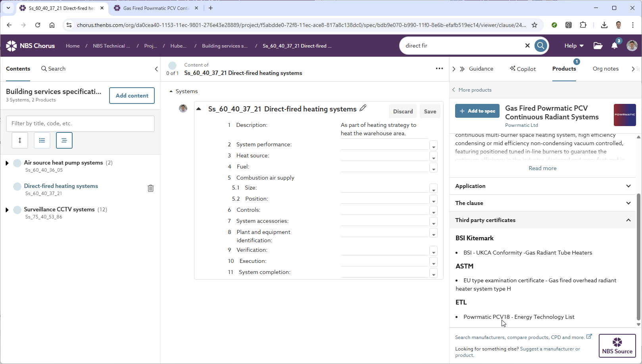
Task: Expand the Air source heat pump systems tree item
Action: (x=7, y=163)
